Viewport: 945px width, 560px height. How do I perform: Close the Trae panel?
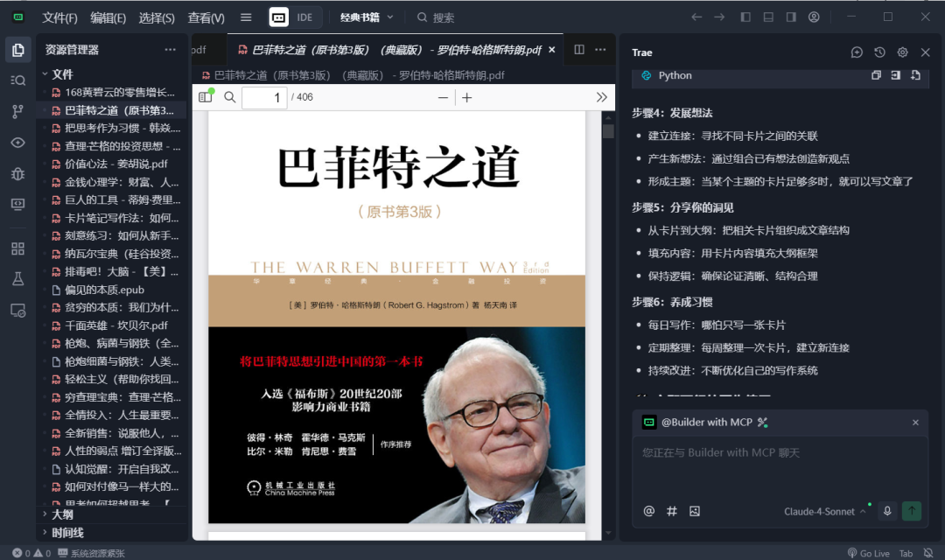click(x=925, y=52)
